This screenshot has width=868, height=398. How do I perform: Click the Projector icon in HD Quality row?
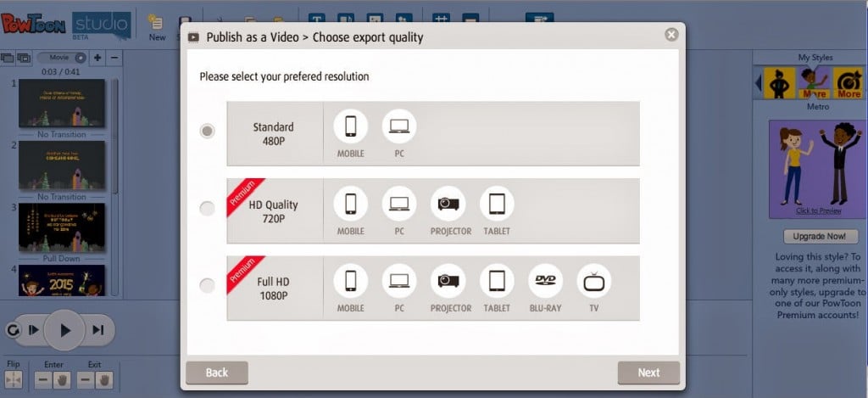pos(448,204)
